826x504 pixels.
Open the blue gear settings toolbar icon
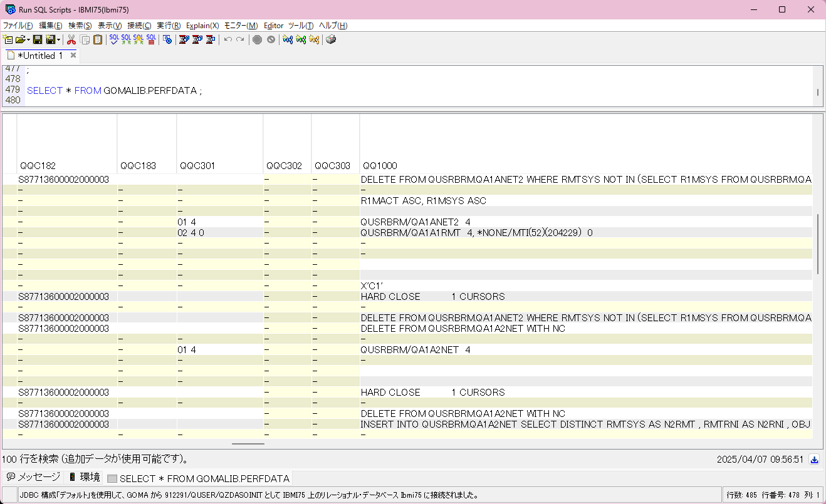click(x=167, y=39)
